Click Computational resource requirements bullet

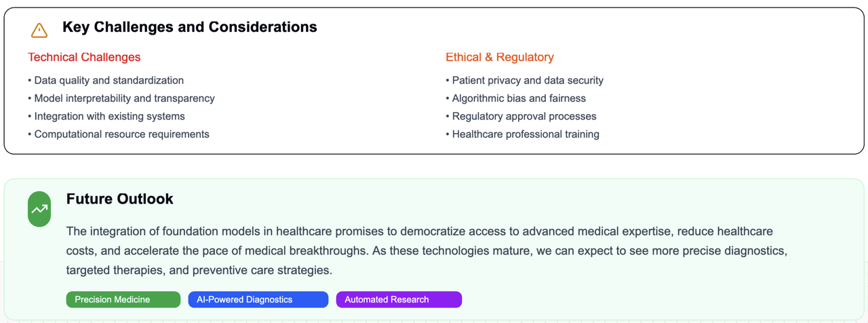pos(119,134)
